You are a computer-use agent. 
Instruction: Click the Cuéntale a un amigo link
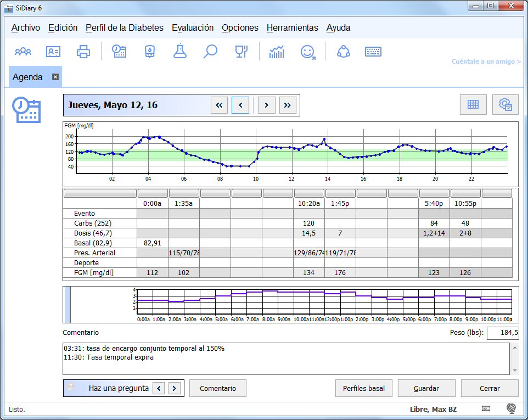tap(486, 61)
